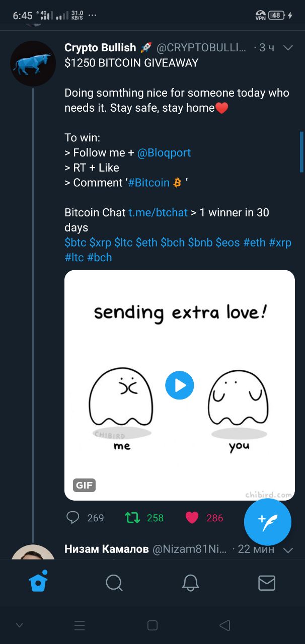This screenshot has width=305, height=644.
Task: Open the @Bloqport mention link
Action: click(164, 152)
